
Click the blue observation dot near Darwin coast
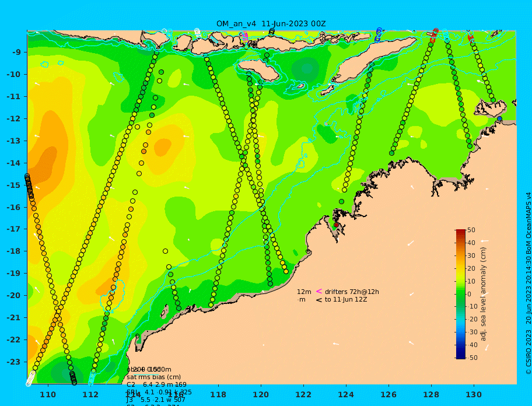coord(499,118)
